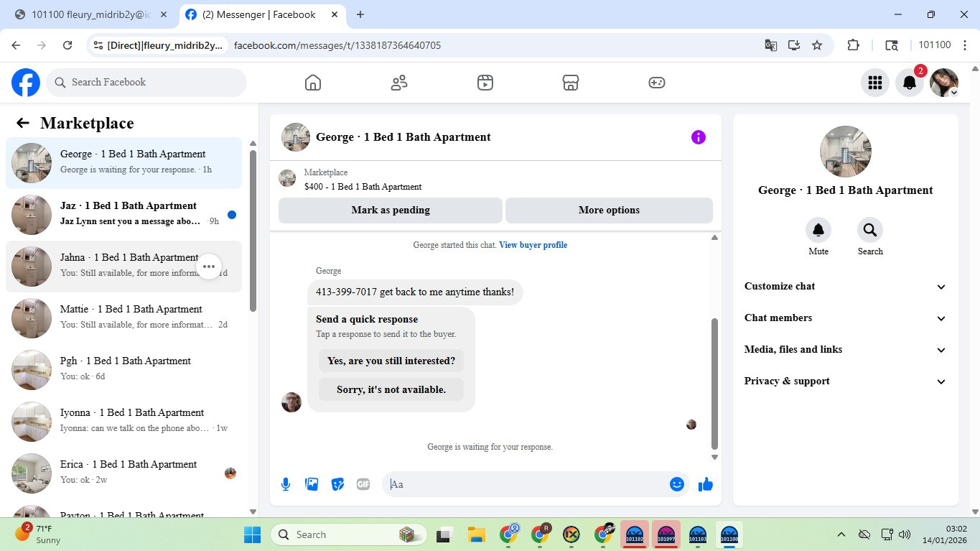
Task: Open browser extensions puzzle icon
Action: [x=853, y=45]
